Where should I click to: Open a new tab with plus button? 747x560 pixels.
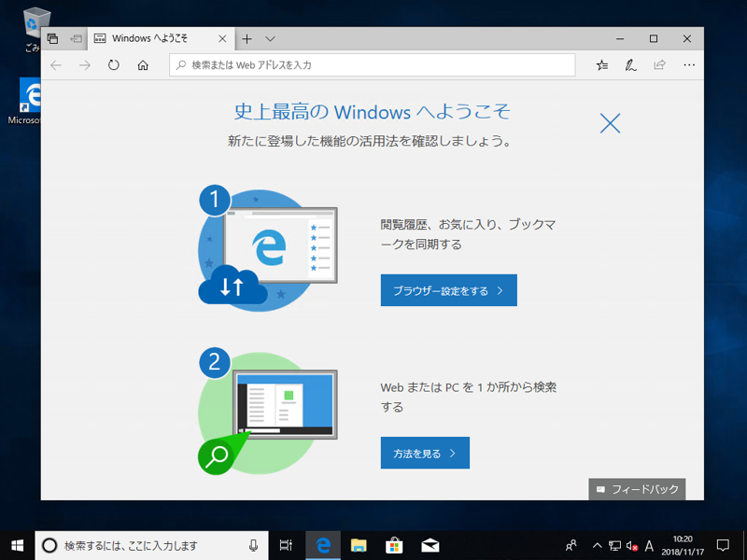(x=247, y=39)
